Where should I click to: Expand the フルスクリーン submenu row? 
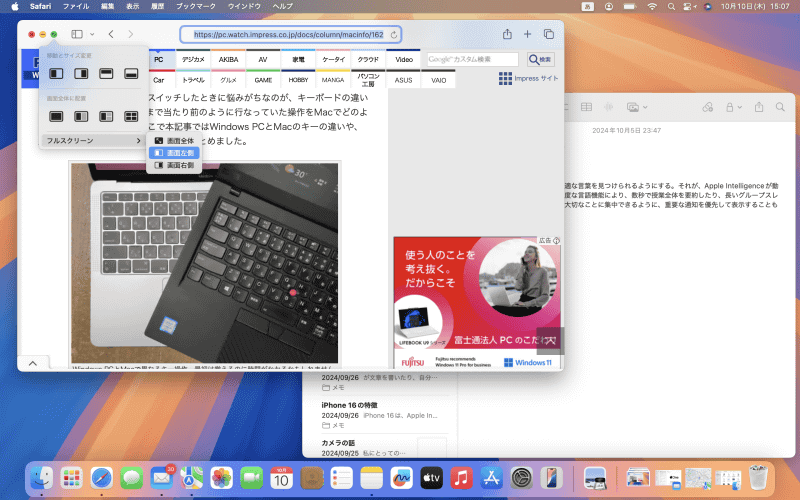93,140
